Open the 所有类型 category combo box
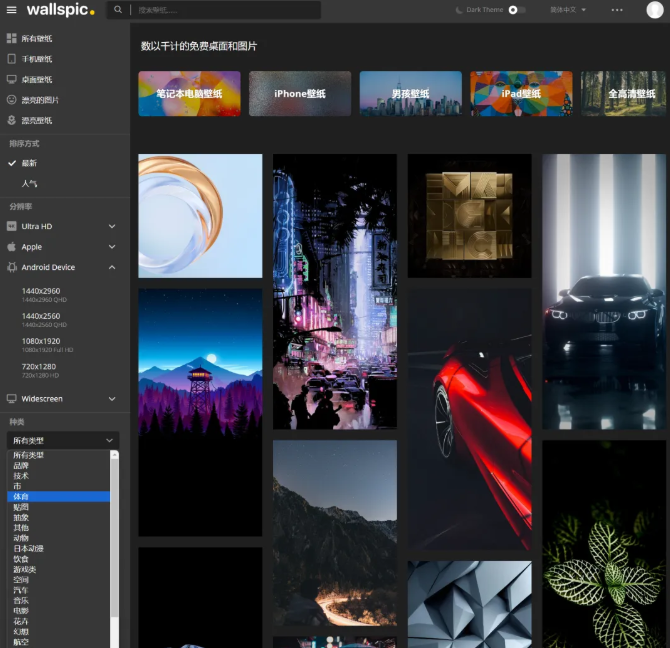The height and width of the screenshot is (648, 670). [63, 440]
